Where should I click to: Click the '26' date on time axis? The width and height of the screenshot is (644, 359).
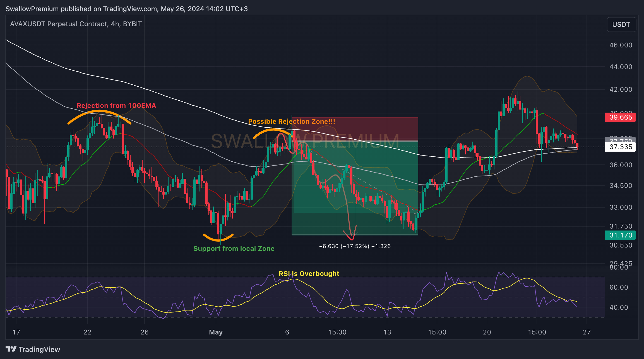tap(145, 332)
